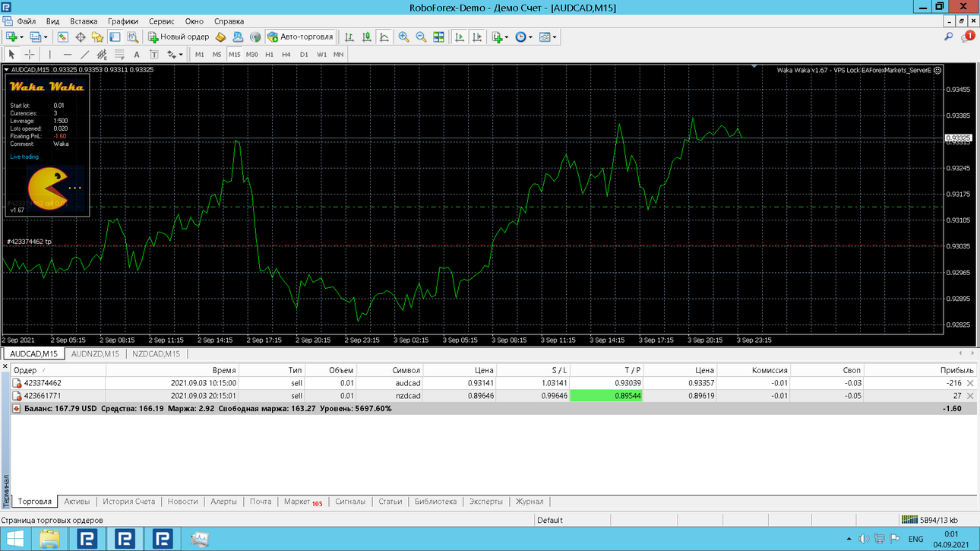This screenshot has height=551, width=980.
Task: Switch chart to line chart mode
Action: point(384,36)
